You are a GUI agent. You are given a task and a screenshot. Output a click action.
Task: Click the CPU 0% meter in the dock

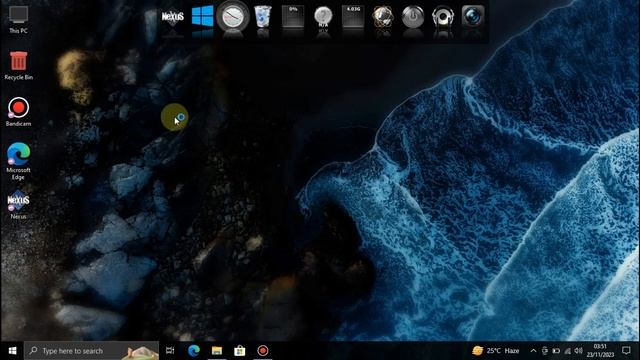click(x=293, y=16)
